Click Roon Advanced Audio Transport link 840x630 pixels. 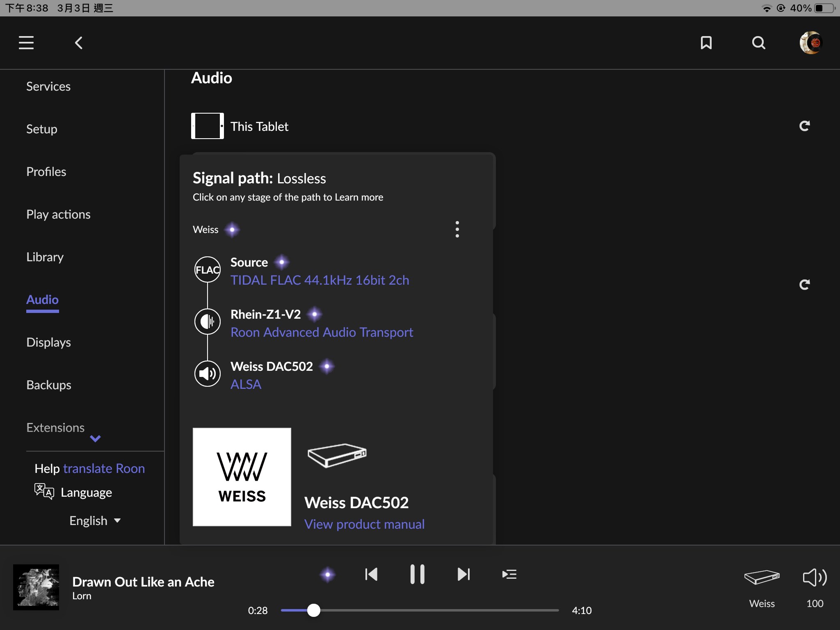[x=322, y=332]
